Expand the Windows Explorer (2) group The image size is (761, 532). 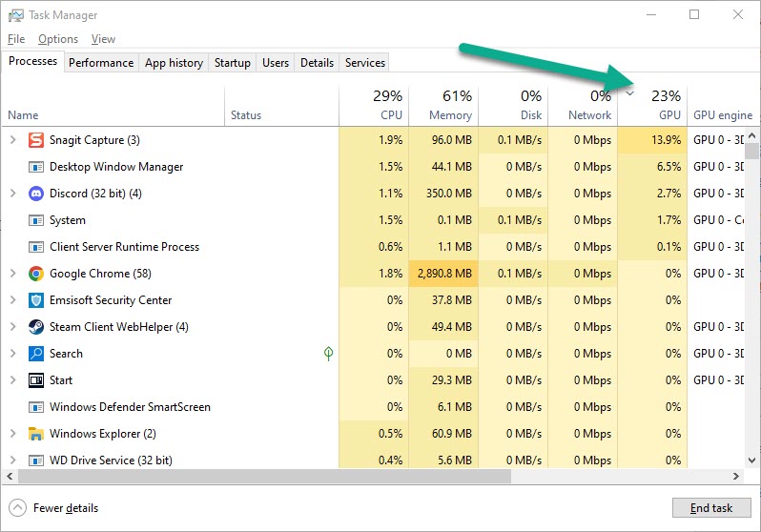(x=13, y=434)
